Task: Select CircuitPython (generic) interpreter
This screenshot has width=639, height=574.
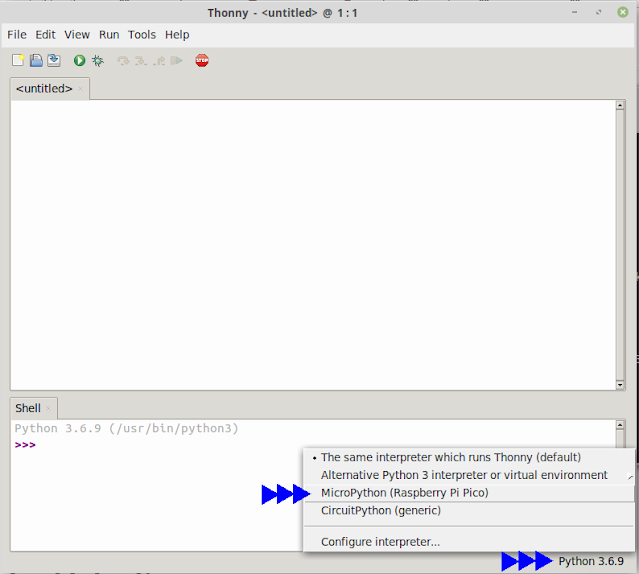Action: pos(469,510)
